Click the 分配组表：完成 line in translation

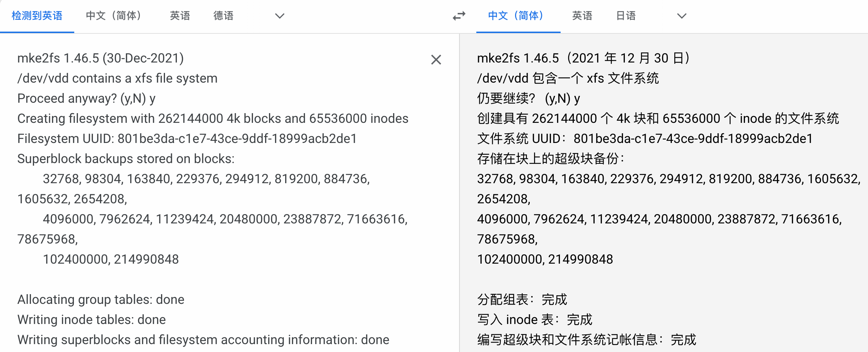click(522, 299)
